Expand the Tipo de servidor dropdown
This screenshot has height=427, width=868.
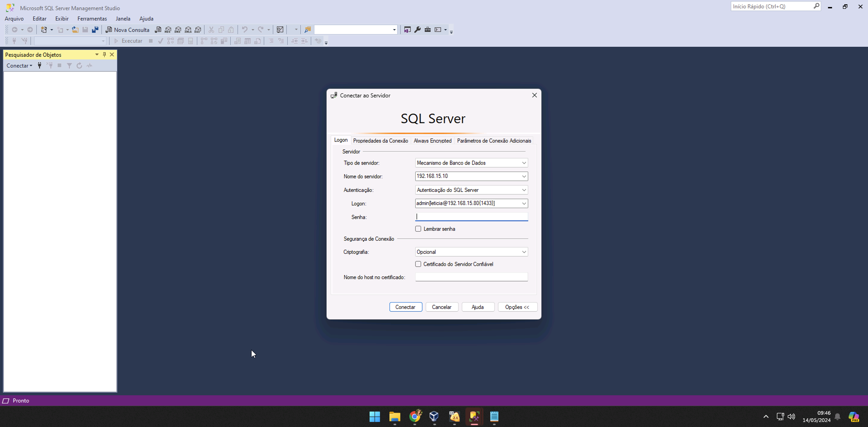[524, 163]
